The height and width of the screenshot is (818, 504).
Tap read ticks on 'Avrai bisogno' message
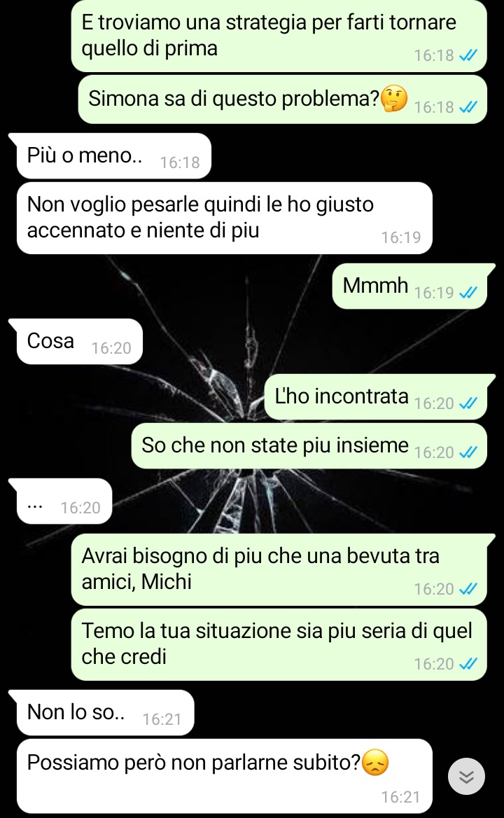click(x=468, y=589)
